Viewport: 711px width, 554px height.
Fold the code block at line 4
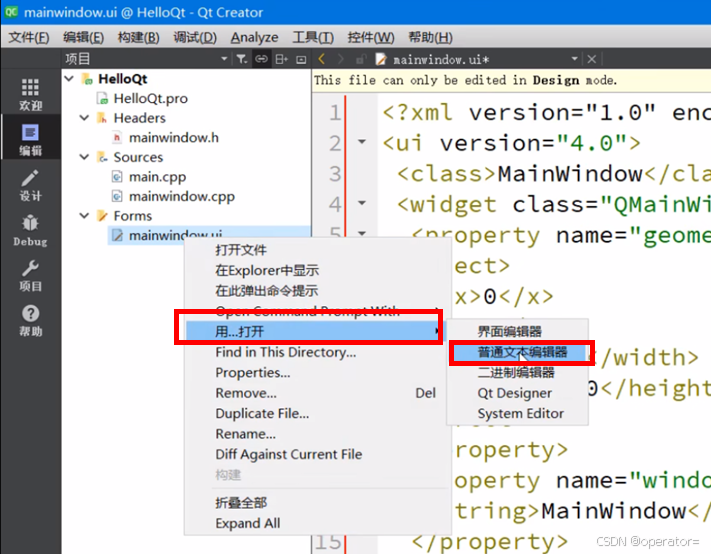click(x=362, y=203)
